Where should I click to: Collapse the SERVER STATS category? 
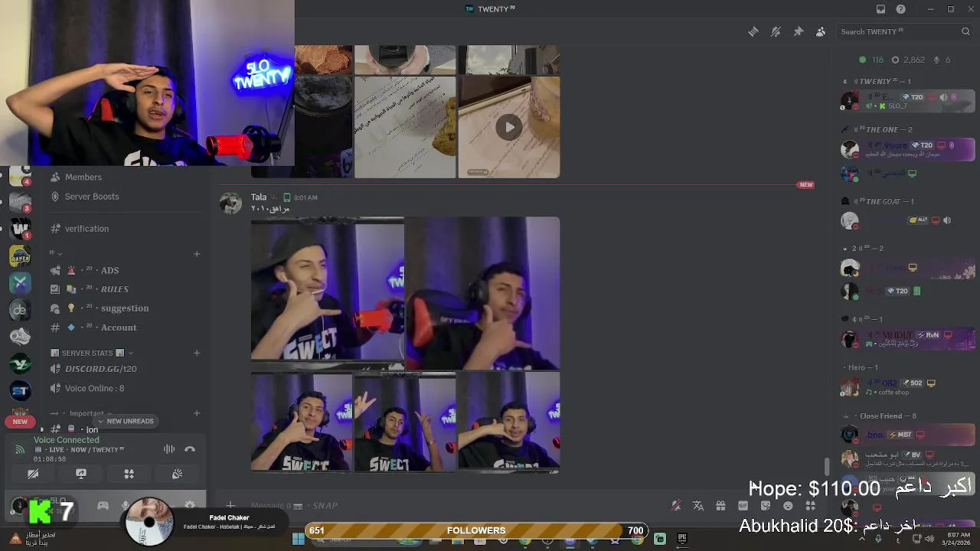coord(92,353)
